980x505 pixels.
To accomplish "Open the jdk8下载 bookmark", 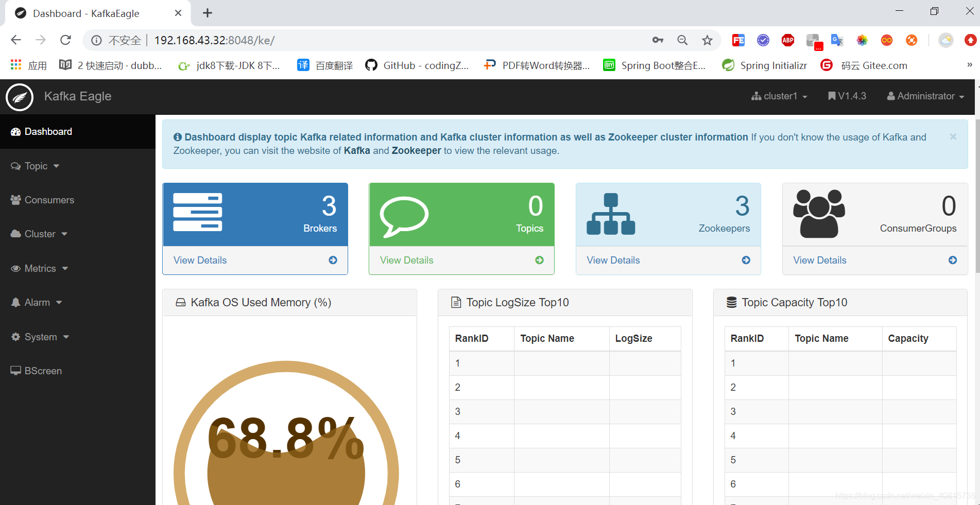I will click(229, 65).
